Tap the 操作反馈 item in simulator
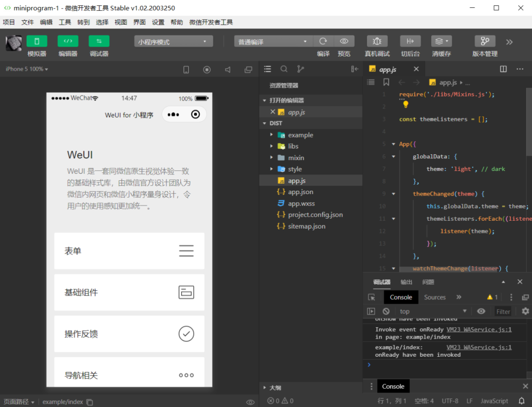Viewport: 532px width, 407px height. [129, 334]
